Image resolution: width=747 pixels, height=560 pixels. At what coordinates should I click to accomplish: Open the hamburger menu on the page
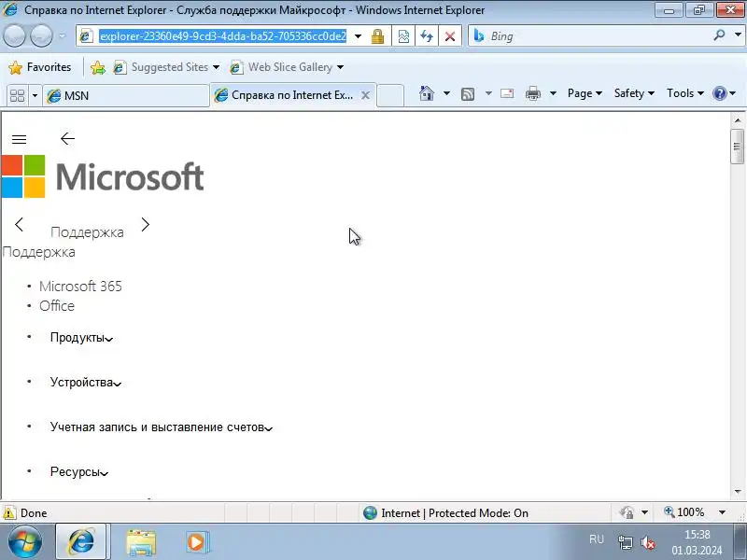pyautogui.click(x=19, y=139)
